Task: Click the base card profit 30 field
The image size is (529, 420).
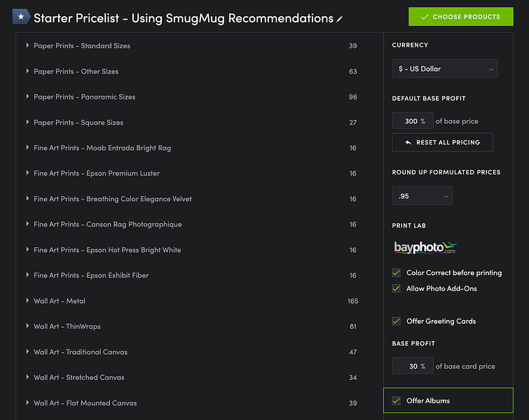Action: tap(411, 366)
